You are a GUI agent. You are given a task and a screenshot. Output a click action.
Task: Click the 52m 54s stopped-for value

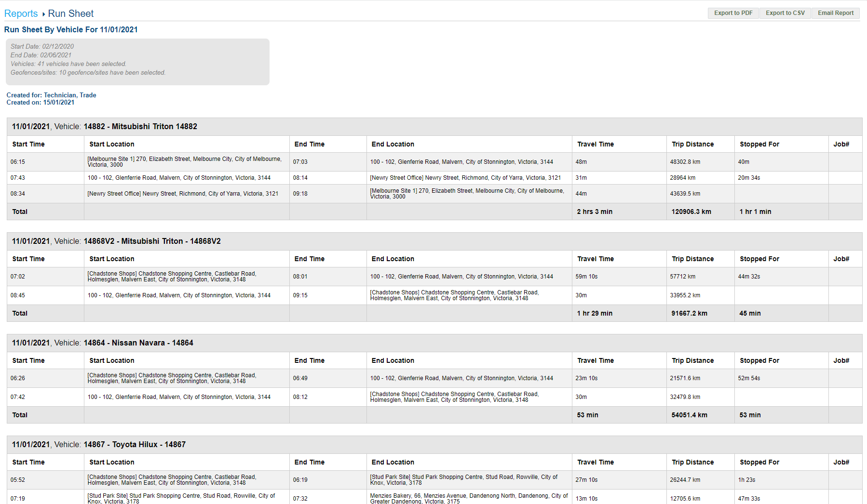coord(749,378)
